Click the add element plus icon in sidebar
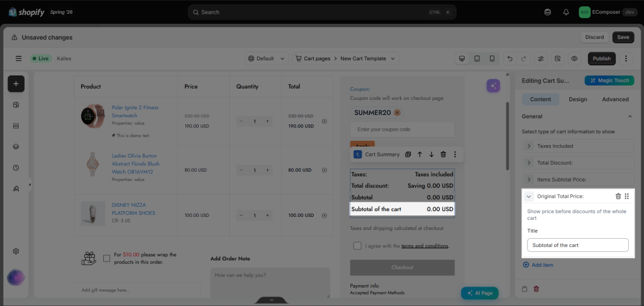The height and width of the screenshot is (306, 644). pos(16,84)
